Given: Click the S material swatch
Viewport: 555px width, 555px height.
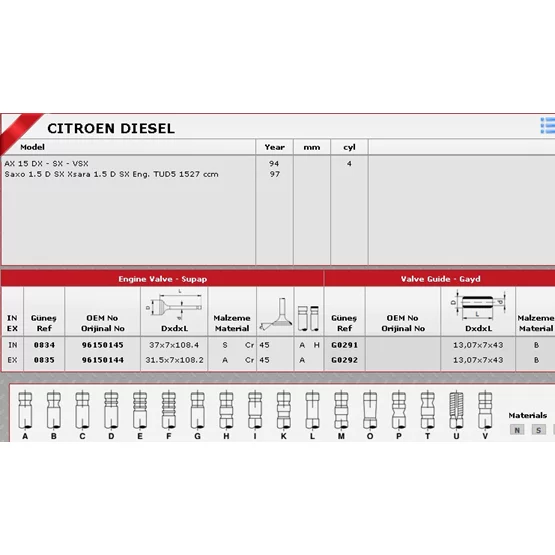Looking at the screenshot, I should click(539, 430).
